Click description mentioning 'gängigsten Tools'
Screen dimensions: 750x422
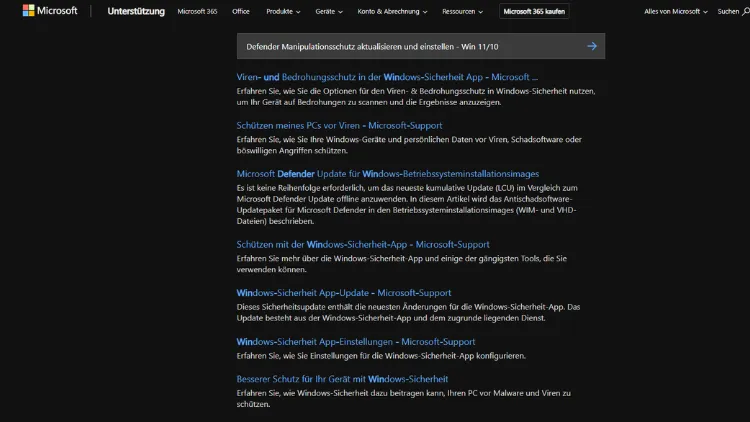(401, 264)
